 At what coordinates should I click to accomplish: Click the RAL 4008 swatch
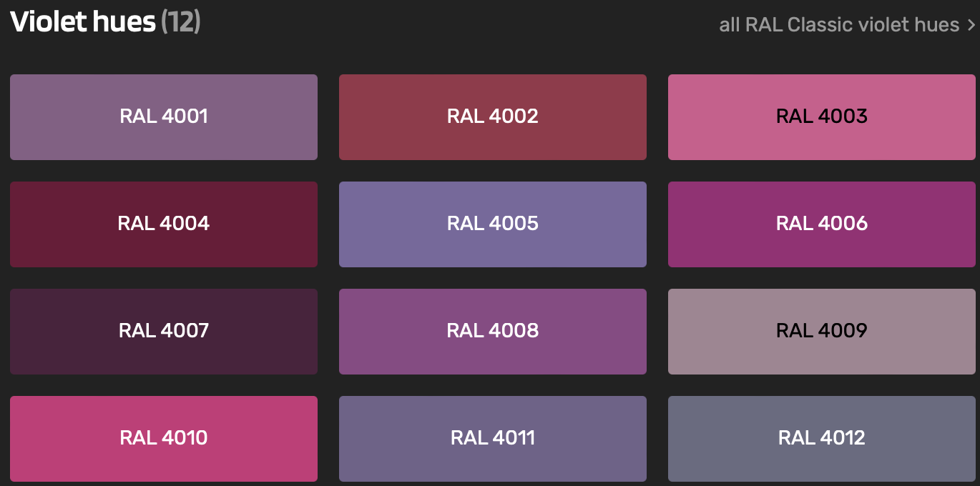click(x=492, y=332)
